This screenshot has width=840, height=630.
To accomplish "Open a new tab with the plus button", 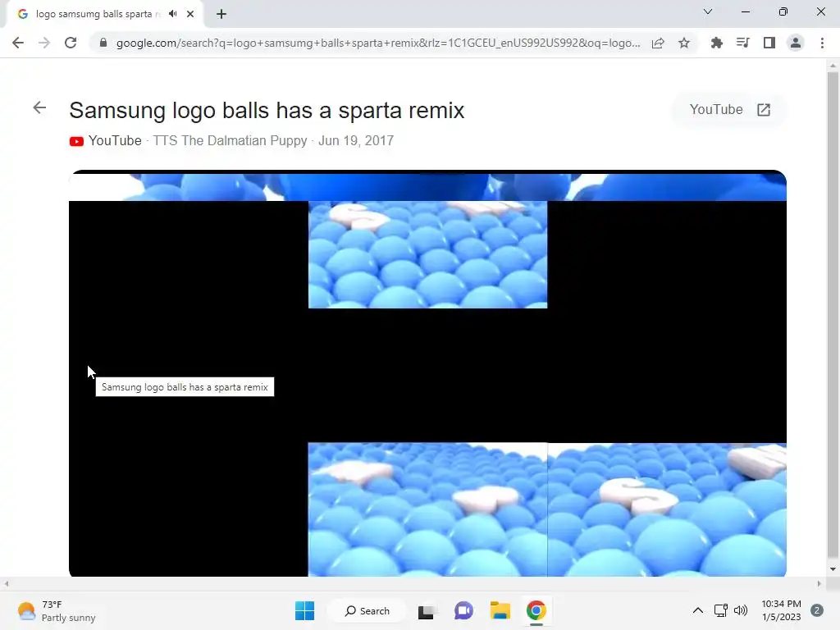I will (x=221, y=14).
